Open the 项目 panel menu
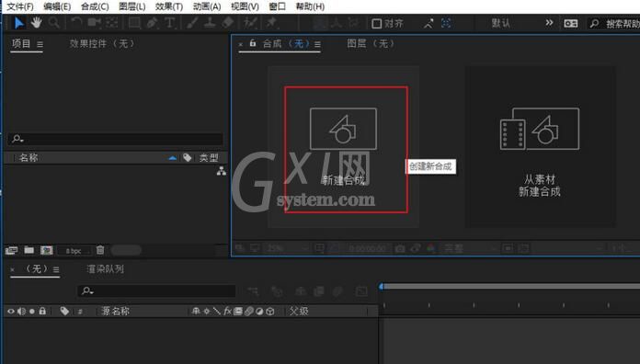The width and height of the screenshot is (640, 364). 40,44
